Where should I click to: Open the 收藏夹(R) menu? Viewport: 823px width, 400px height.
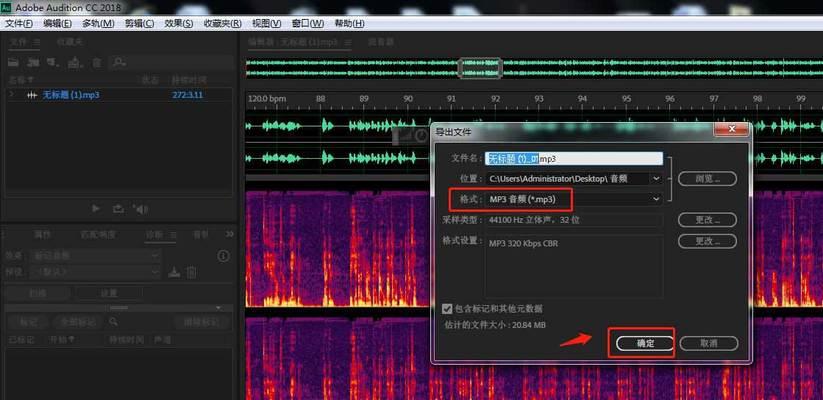click(223, 24)
